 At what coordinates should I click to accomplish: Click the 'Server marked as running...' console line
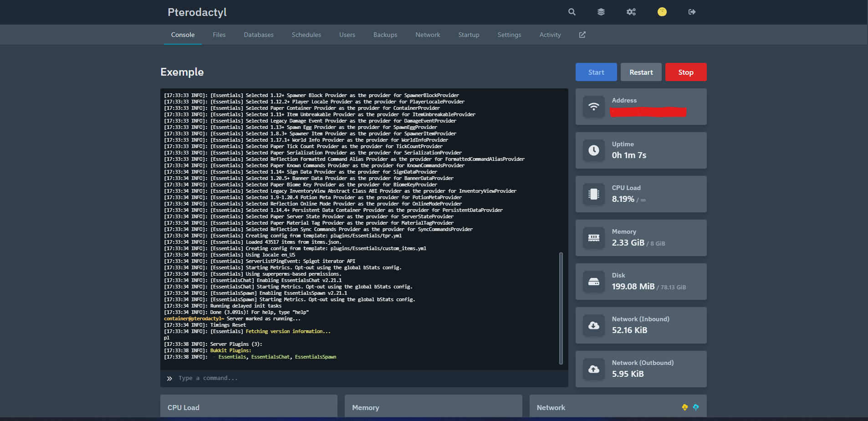tap(232, 318)
